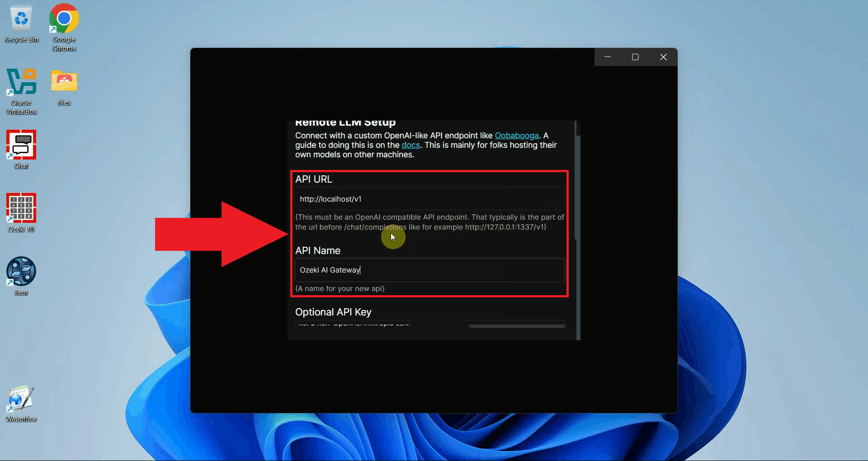Screen dimensions: 868x461
Task: Click the API Name input field
Action: [x=429, y=270]
